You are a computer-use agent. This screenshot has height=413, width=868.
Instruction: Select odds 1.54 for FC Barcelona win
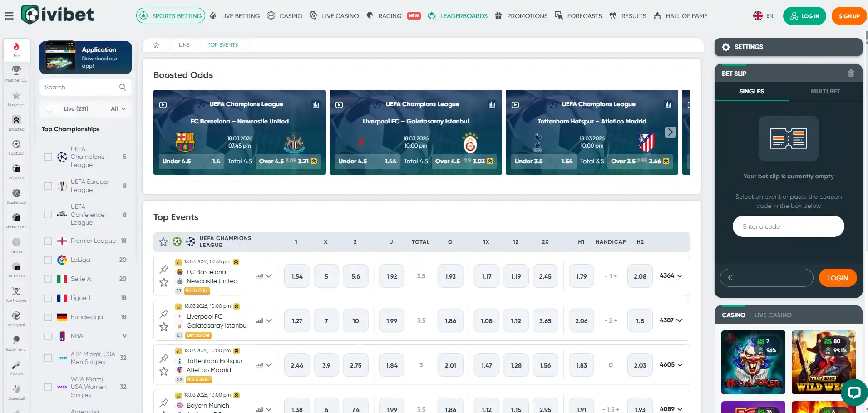coord(297,276)
